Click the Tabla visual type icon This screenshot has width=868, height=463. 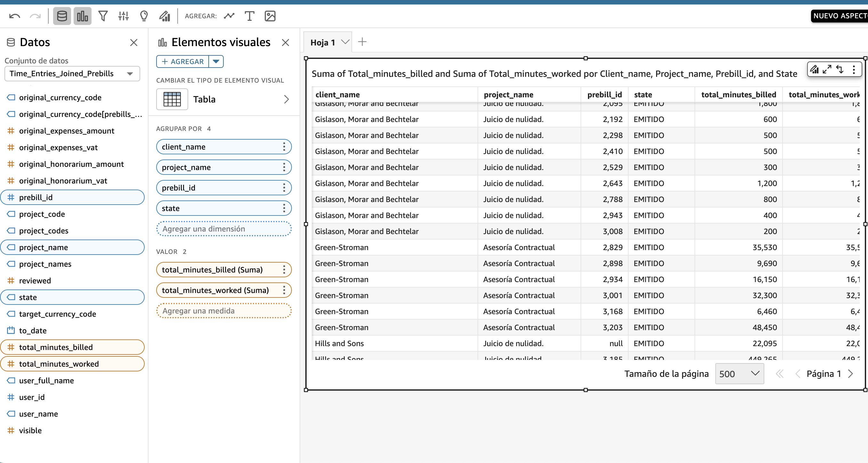172,99
